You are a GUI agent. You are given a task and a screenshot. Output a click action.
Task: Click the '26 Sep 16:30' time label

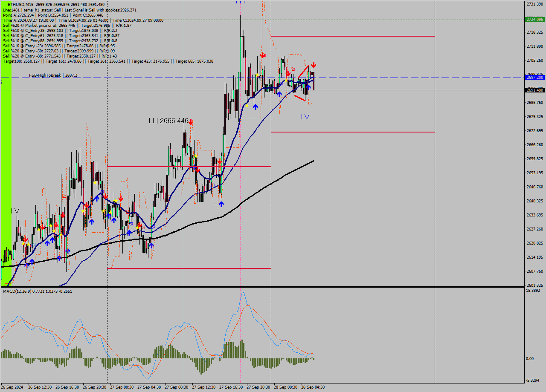click(67, 387)
